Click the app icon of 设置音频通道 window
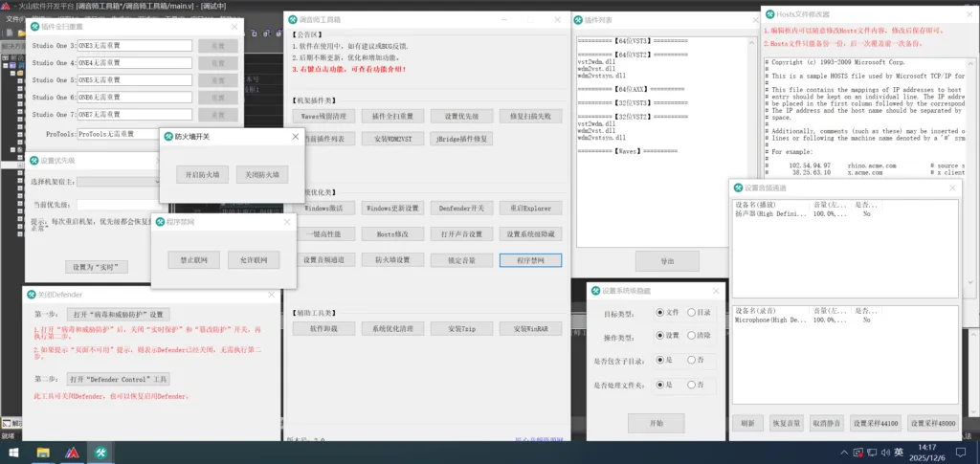 738,188
